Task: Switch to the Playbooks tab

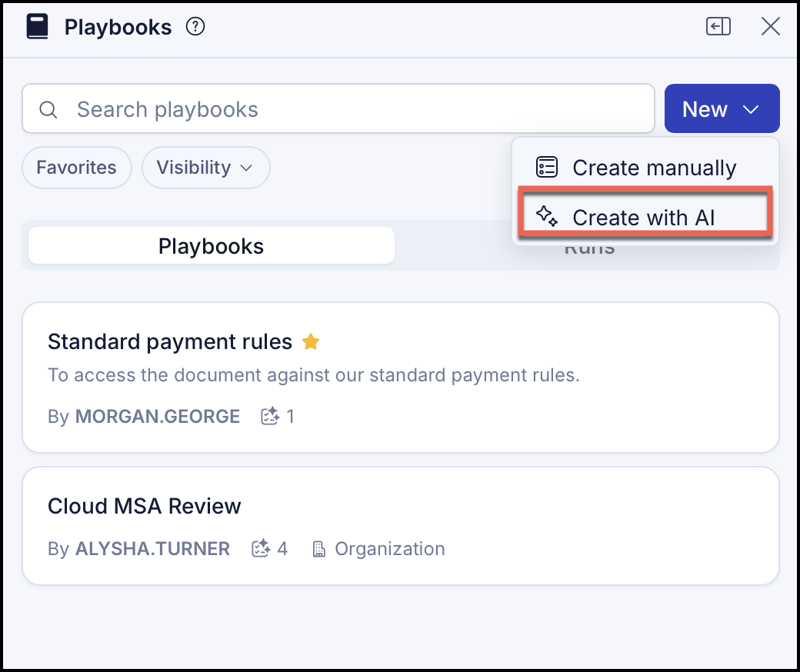Action: pos(212,246)
